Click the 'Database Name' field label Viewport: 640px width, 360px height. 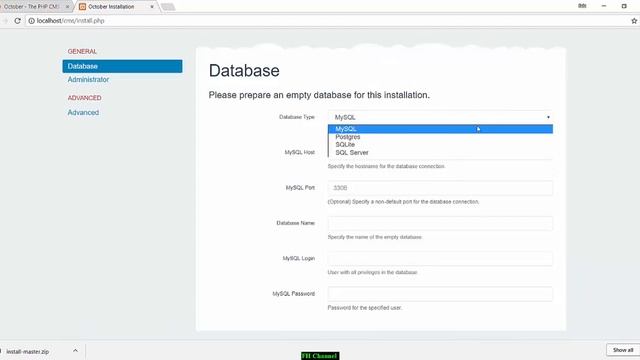pos(296,223)
